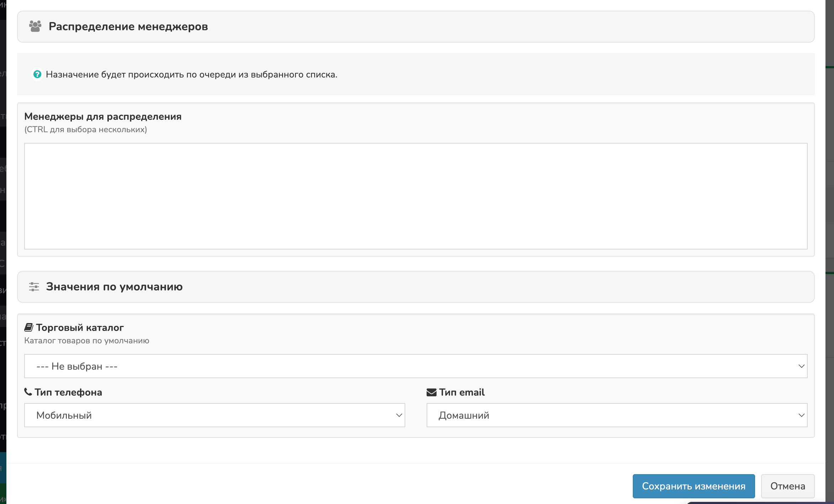Click the phone icon beside Тип телефона
The width and height of the screenshot is (834, 504).
[x=28, y=392]
